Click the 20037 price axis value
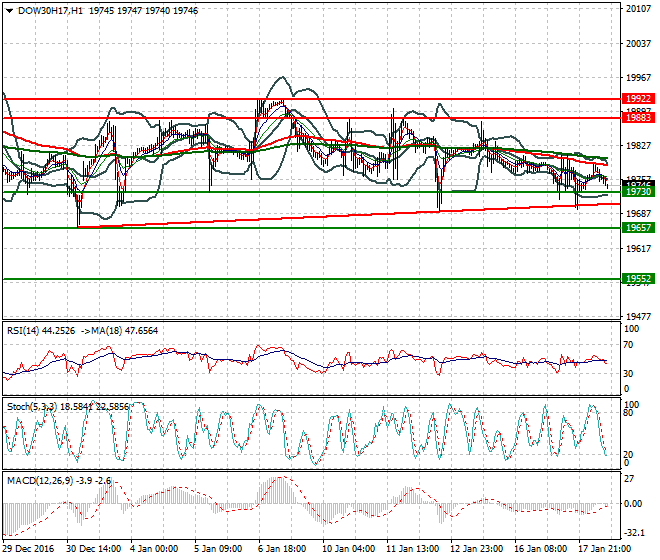 tap(638, 43)
